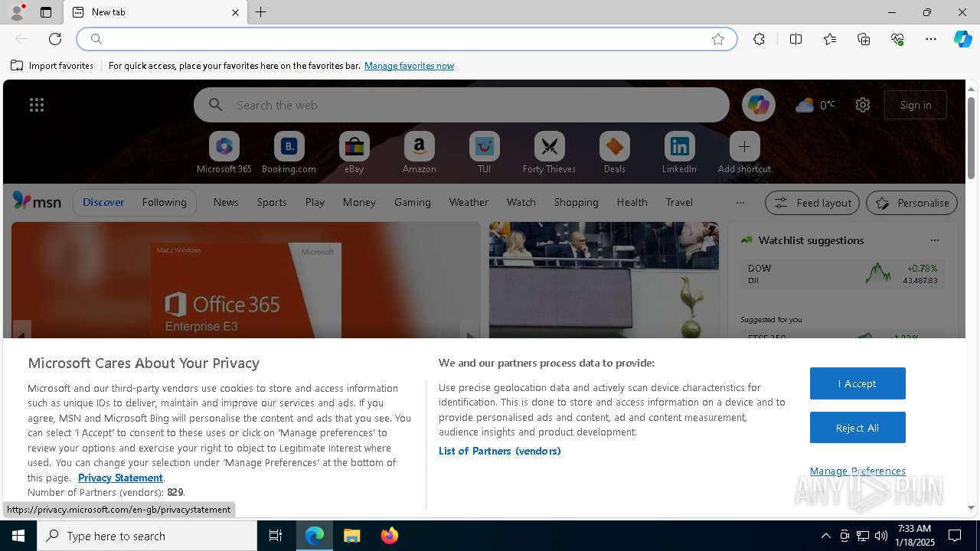
Task: Open the Edge profile icon
Action: coord(16,12)
